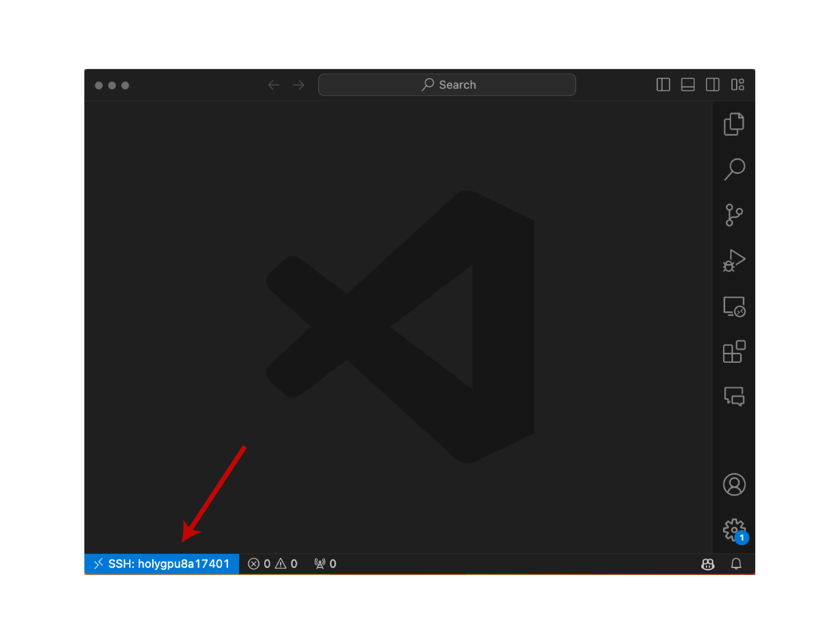Toggle the bottom panel layout button
The image size is (839, 644).
pos(688,84)
